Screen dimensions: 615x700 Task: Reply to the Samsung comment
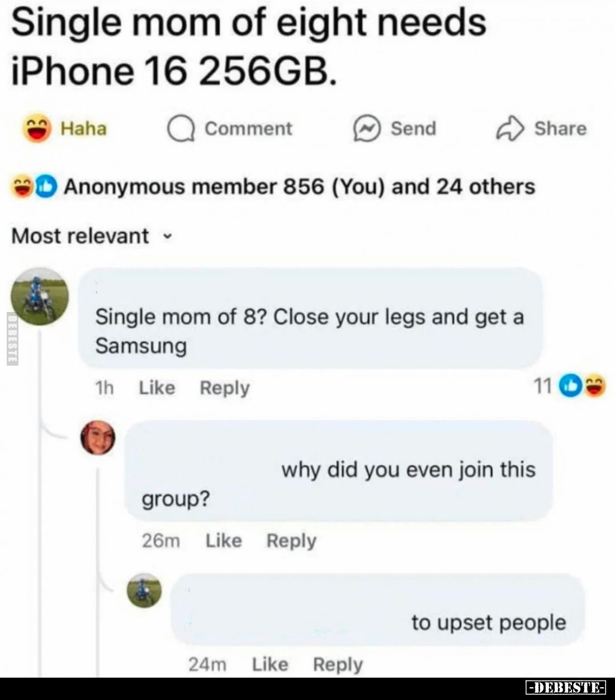click(225, 387)
